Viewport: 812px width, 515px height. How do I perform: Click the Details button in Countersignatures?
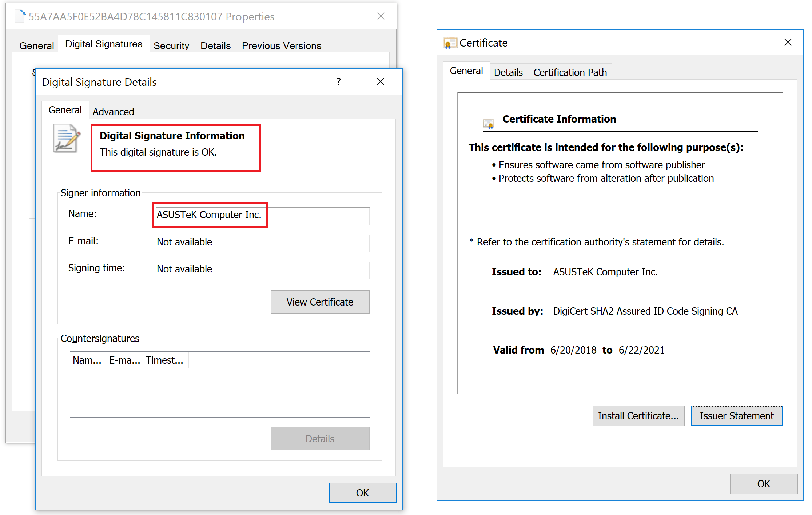click(x=320, y=438)
